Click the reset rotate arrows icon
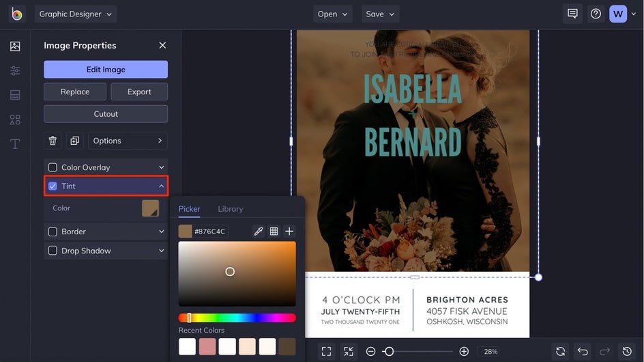The image size is (644, 362). [x=561, y=351]
